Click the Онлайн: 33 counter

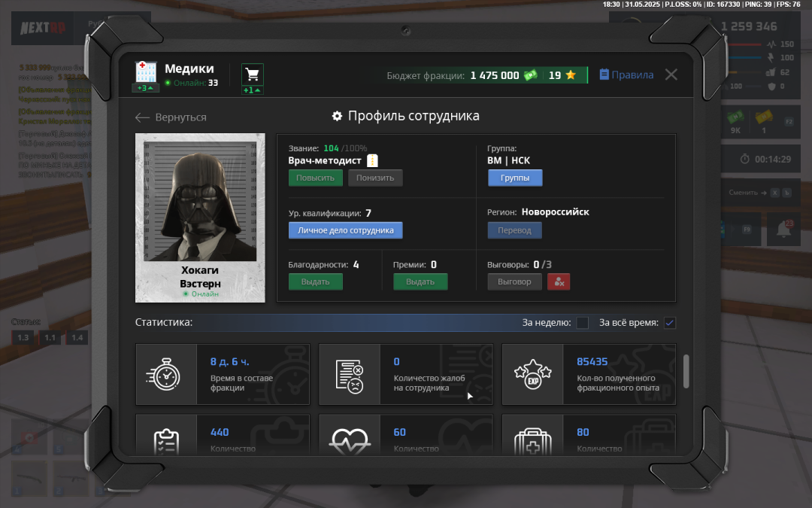pos(192,83)
